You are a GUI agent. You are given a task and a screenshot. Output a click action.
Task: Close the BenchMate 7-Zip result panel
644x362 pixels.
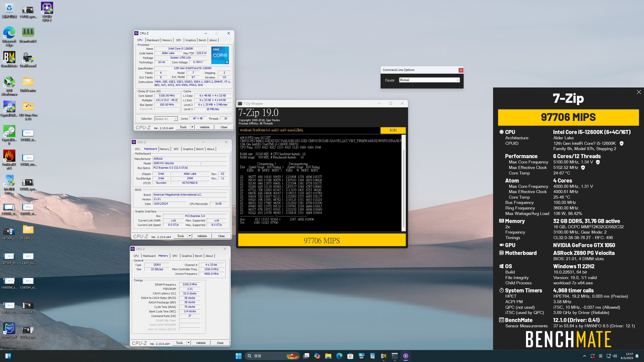[639, 92]
